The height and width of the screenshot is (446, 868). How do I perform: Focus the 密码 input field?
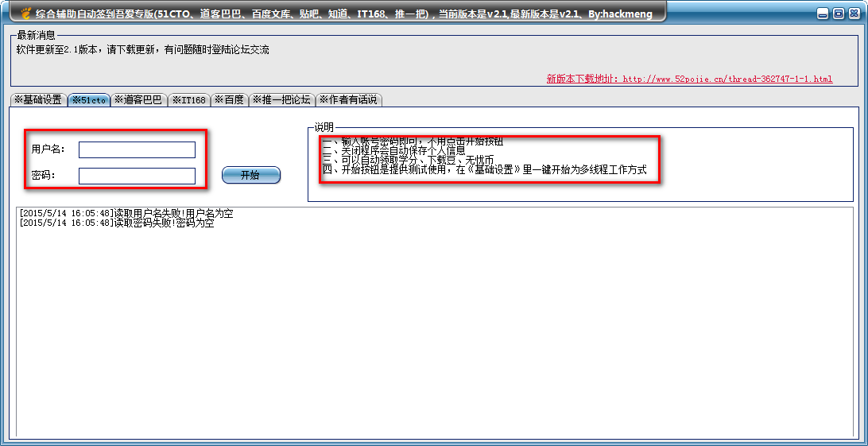coord(137,176)
